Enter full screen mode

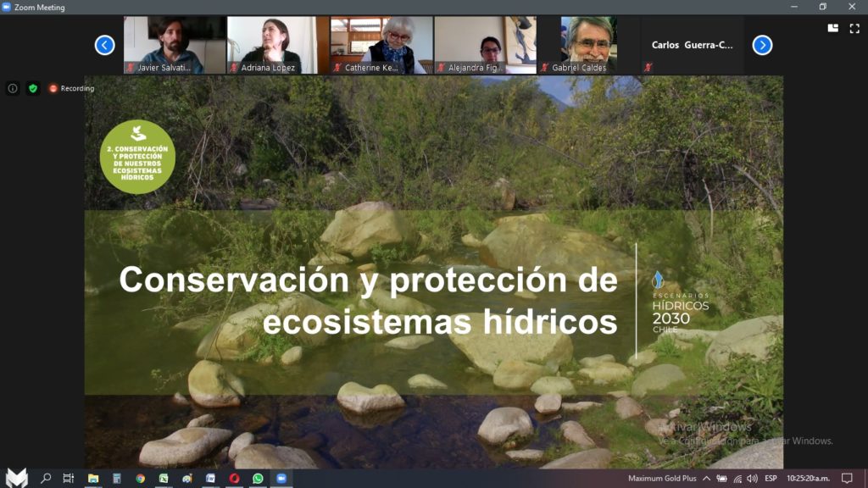coord(854,28)
